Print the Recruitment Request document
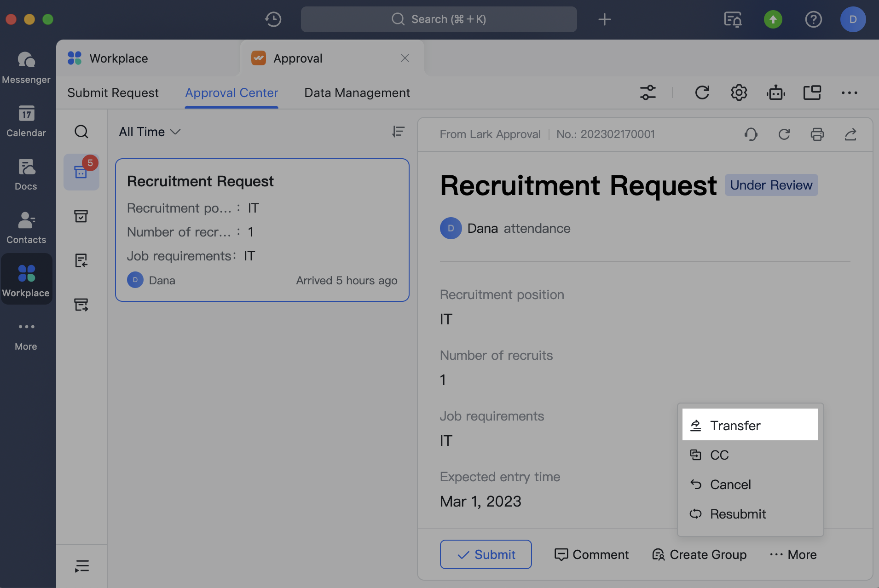Screen dimensions: 879x588 (817, 134)
